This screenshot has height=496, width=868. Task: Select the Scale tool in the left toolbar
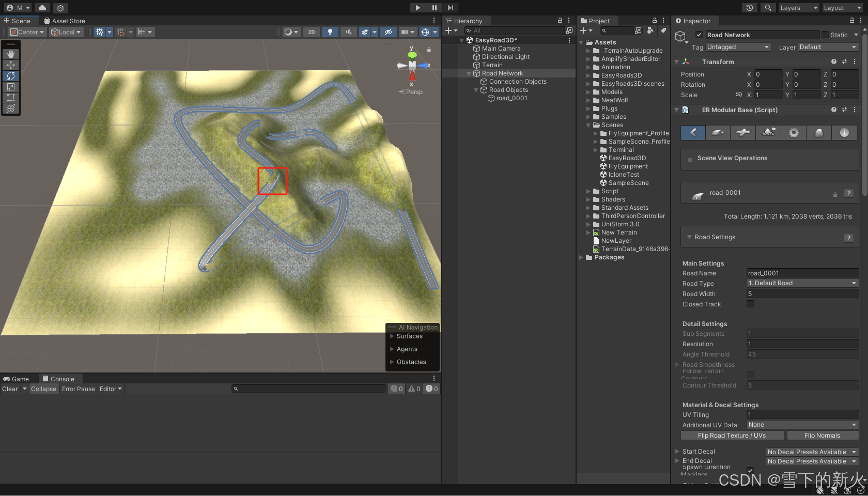coord(11,87)
